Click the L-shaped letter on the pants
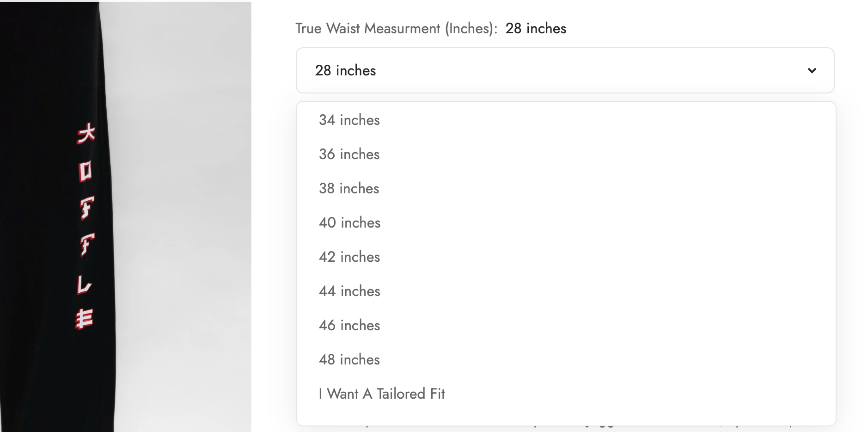 click(x=85, y=283)
